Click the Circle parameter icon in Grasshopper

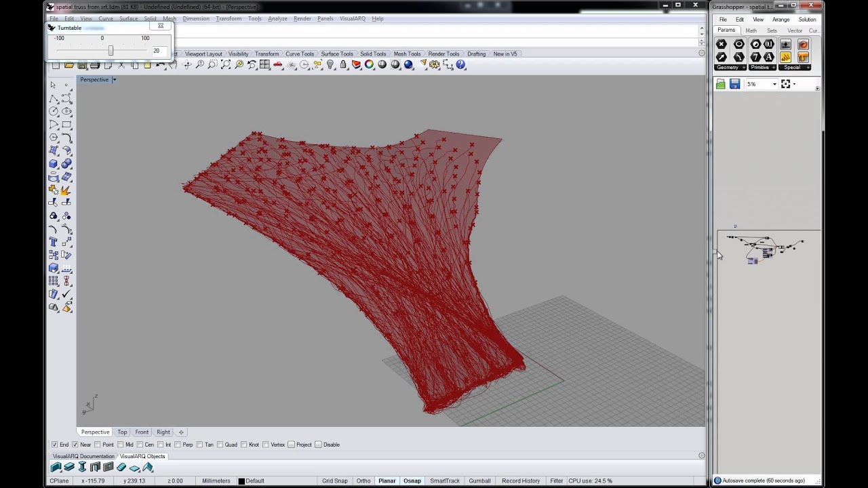(739, 44)
